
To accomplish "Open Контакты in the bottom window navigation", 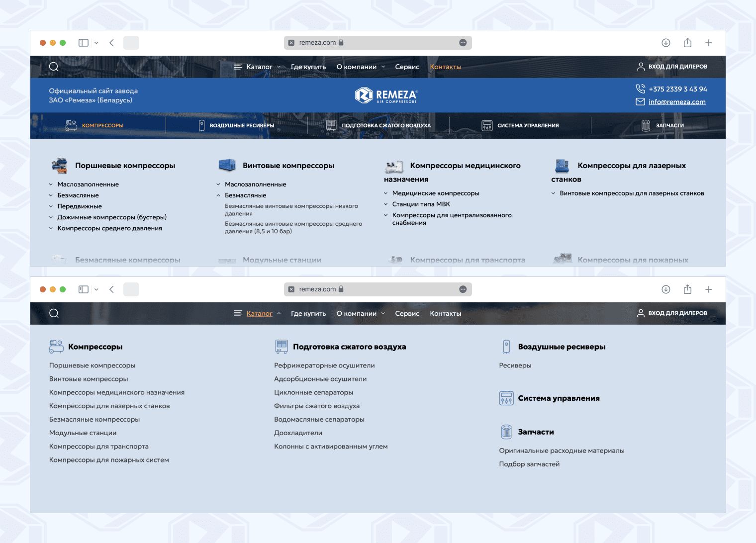I will [x=446, y=313].
